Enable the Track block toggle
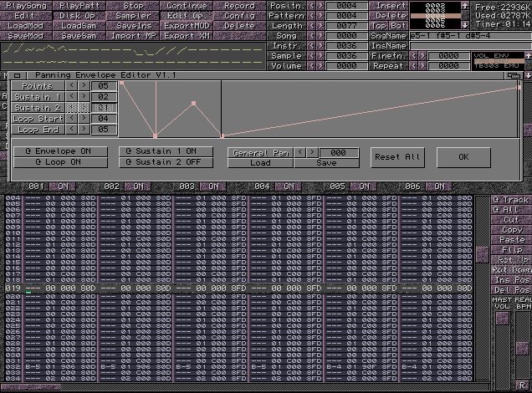The height and width of the screenshot is (393, 532). click(x=511, y=200)
